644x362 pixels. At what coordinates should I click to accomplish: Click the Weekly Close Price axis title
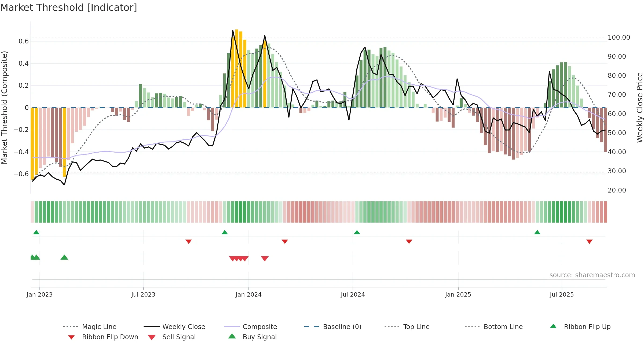(x=640, y=107)
